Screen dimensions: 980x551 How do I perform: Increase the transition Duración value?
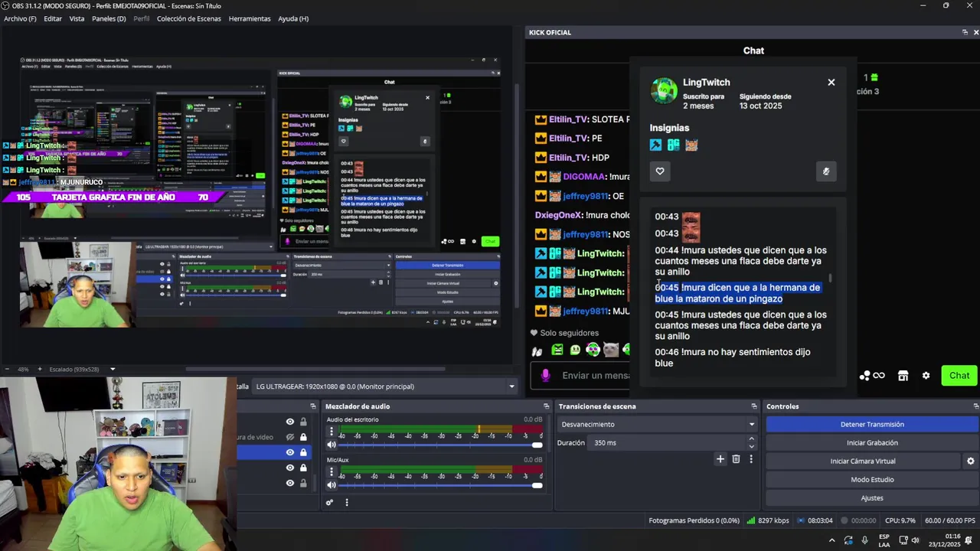click(x=751, y=439)
